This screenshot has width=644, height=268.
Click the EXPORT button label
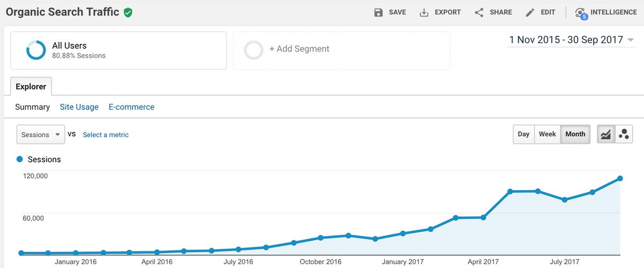(x=448, y=12)
